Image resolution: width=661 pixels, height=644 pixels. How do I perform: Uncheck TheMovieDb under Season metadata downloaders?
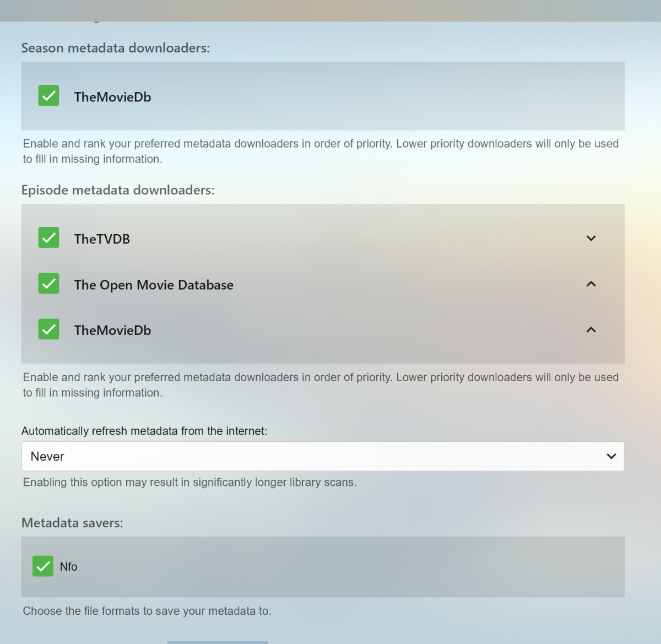[x=48, y=96]
